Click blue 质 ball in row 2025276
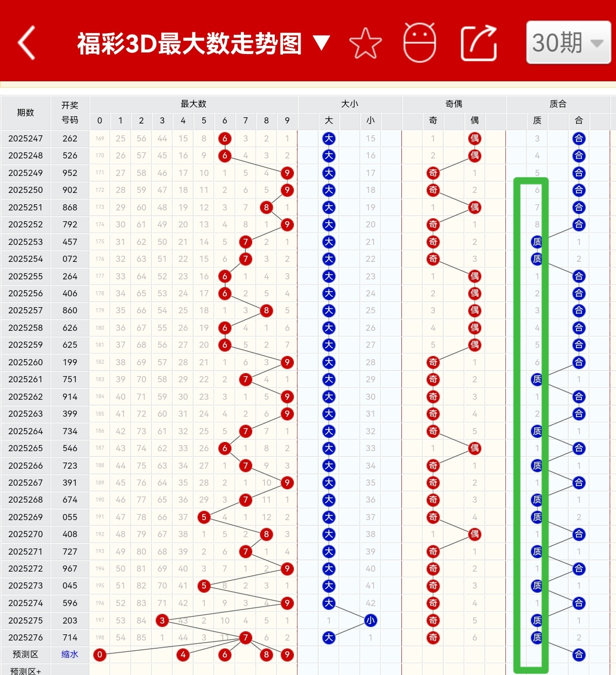Viewport: 616px width, 675px height. pyautogui.click(x=537, y=637)
